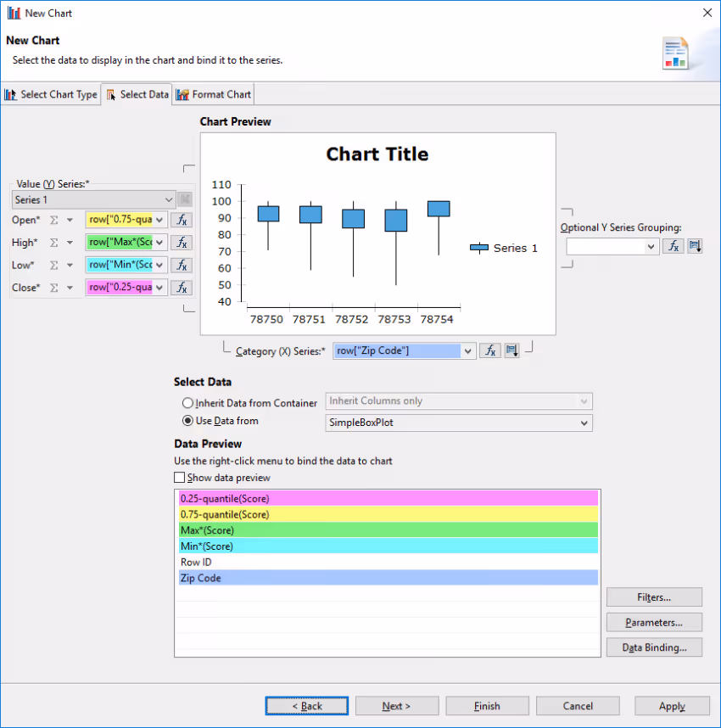
Task: Click the aggregate sigma icon beside Open
Action: [x=53, y=220]
